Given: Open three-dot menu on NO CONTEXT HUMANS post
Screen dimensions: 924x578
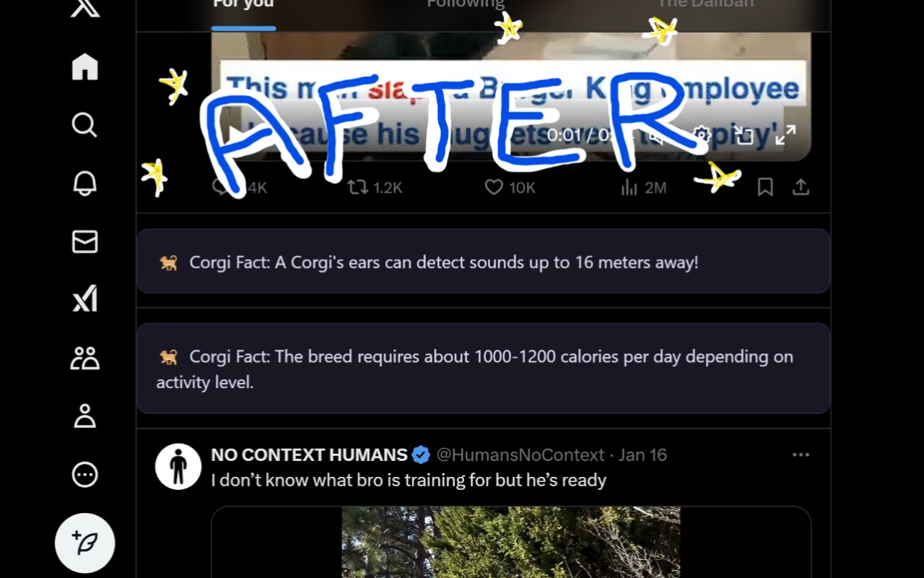Looking at the screenshot, I should pos(801,454).
